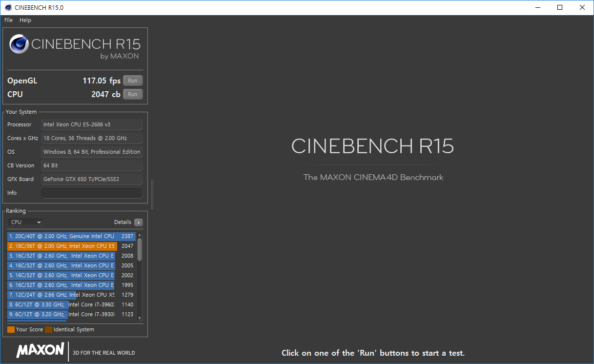Image resolution: width=594 pixels, height=364 pixels.
Task: Click the Your Score orange legend swatch
Action: coord(11,329)
